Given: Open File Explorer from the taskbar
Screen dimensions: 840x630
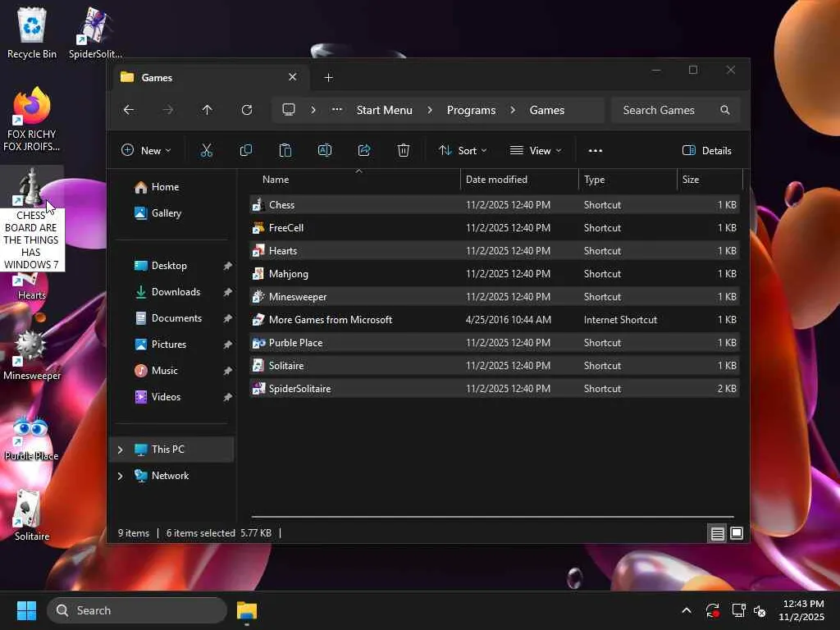Looking at the screenshot, I should point(247,610).
